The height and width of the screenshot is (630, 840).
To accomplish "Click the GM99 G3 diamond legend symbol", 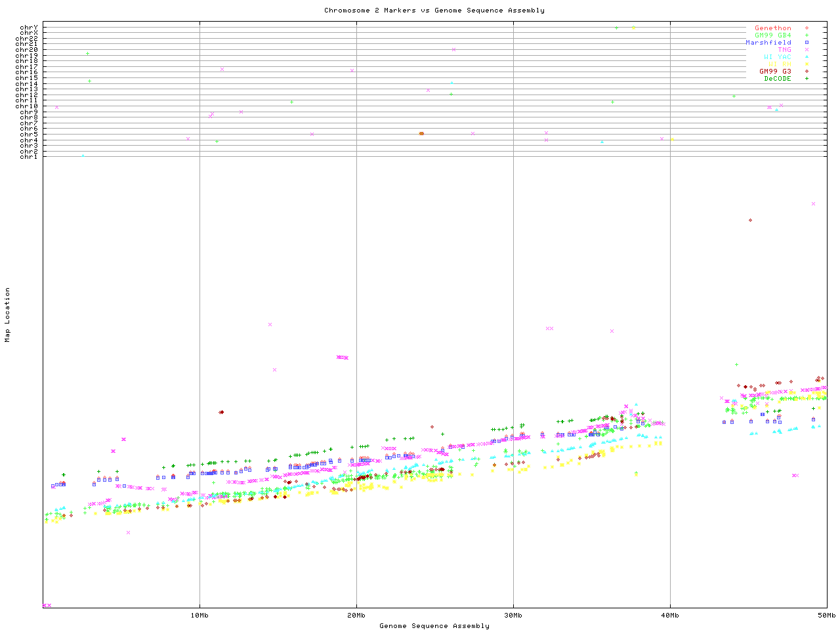I will pos(807,72).
